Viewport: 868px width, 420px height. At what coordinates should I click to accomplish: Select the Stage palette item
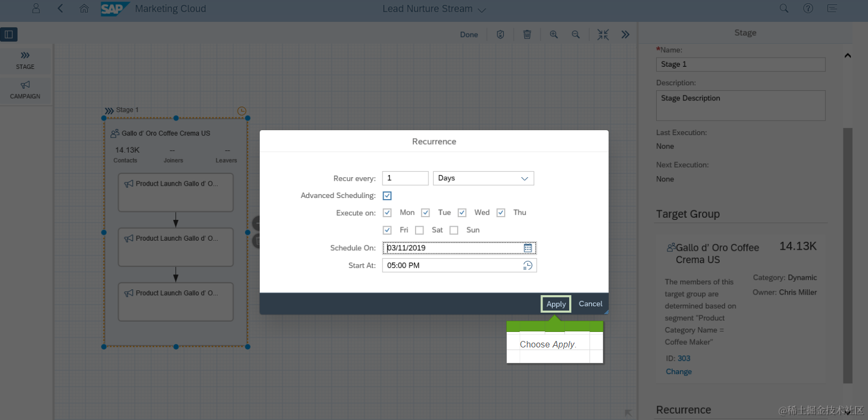point(25,60)
